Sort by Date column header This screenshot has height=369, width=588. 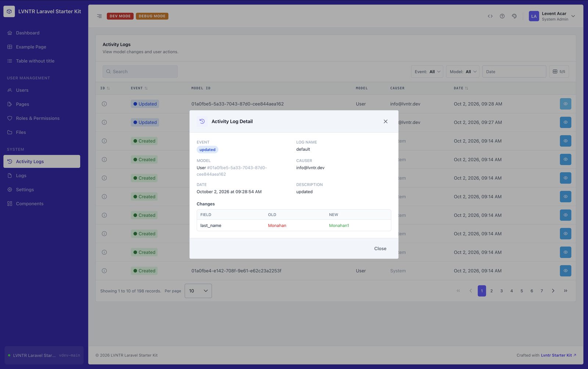coord(461,88)
